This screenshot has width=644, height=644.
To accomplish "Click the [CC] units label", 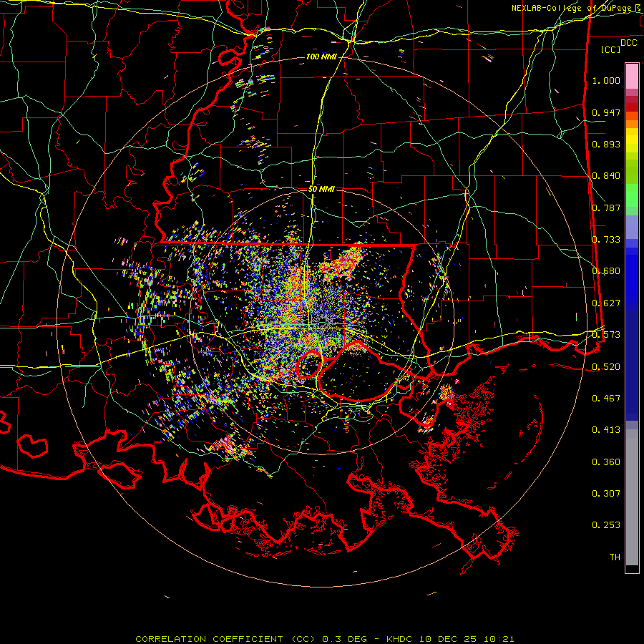I will point(611,49).
